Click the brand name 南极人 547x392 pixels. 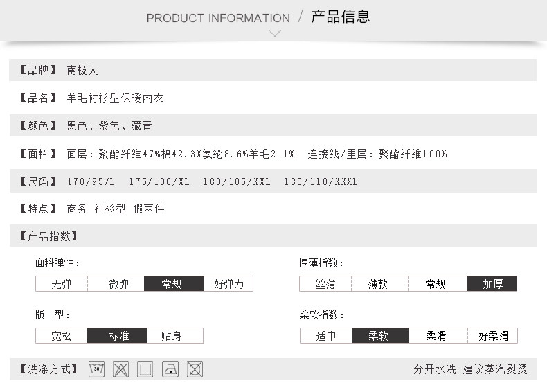click(x=82, y=70)
